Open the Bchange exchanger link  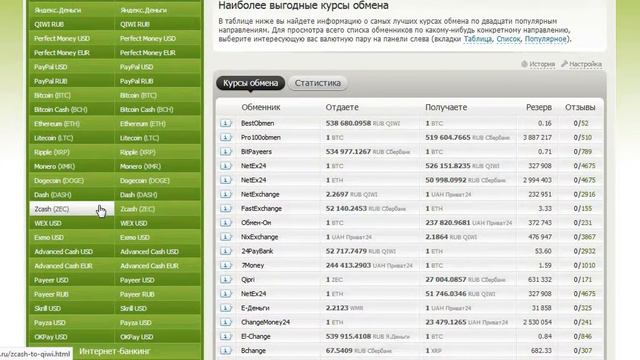tap(253, 351)
